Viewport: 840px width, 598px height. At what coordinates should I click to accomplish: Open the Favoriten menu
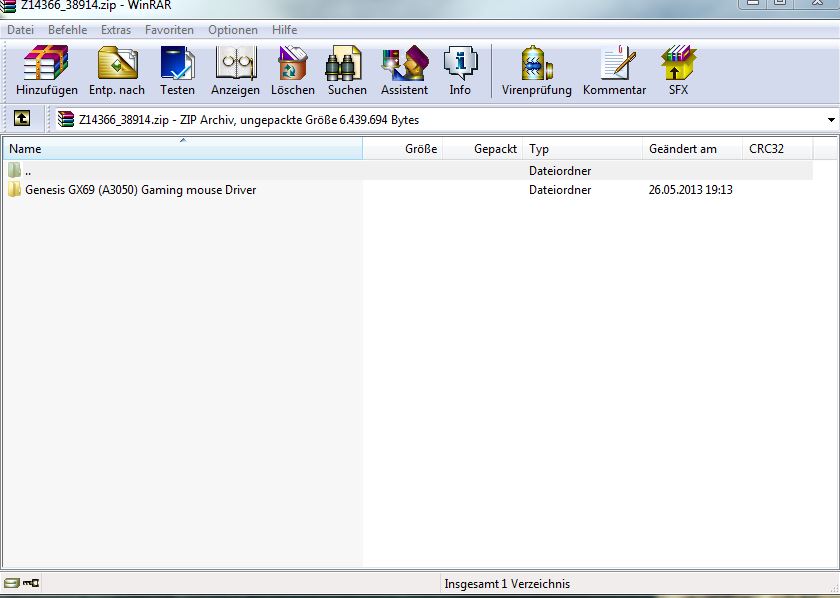(x=169, y=30)
